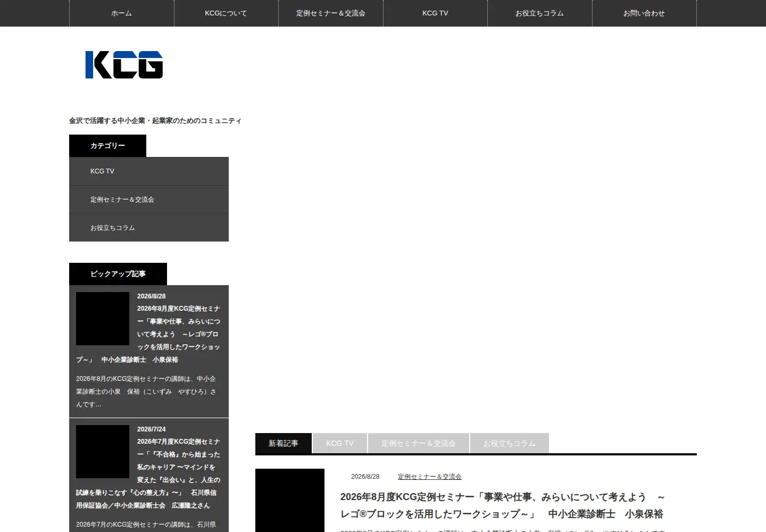766x532 pixels.
Task: Open the main article headline 2026年8月度KCG定例セミナー
Action: pyautogui.click(x=503, y=505)
